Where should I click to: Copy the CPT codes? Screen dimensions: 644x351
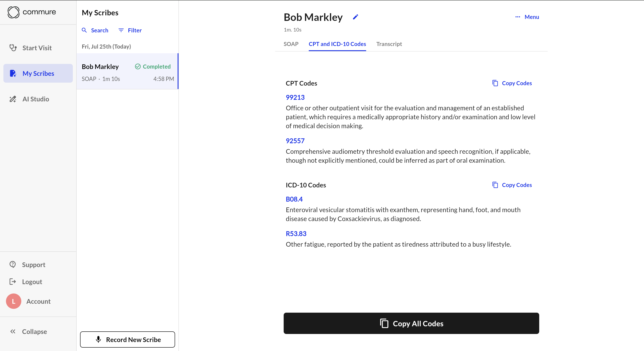[x=512, y=83]
